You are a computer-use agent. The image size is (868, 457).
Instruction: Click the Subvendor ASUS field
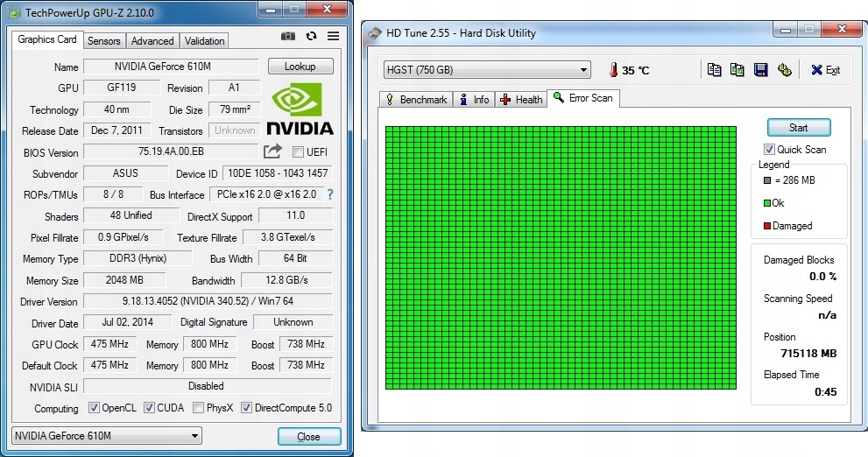(125, 173)
